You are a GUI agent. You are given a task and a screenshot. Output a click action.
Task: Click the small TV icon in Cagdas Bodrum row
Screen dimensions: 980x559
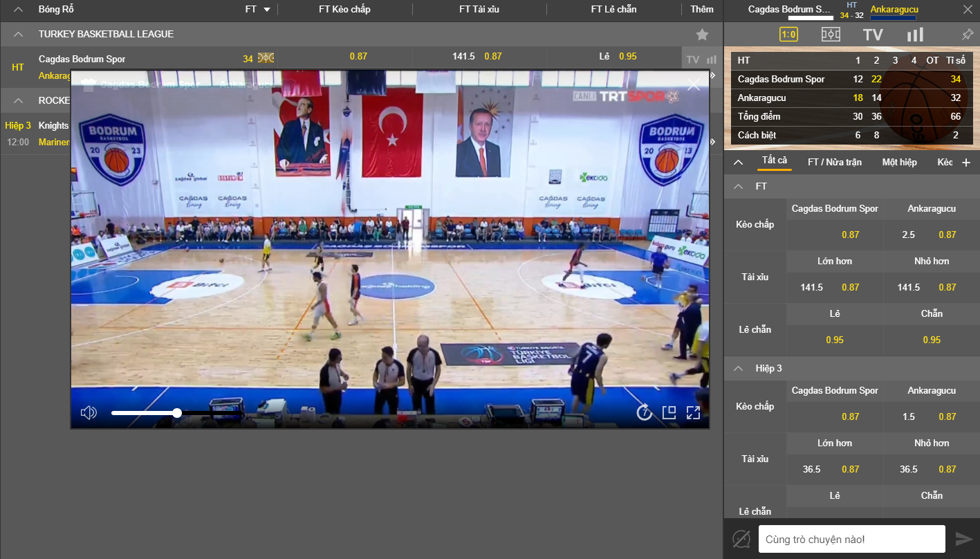pyautogui.click(x=692, y=60)
